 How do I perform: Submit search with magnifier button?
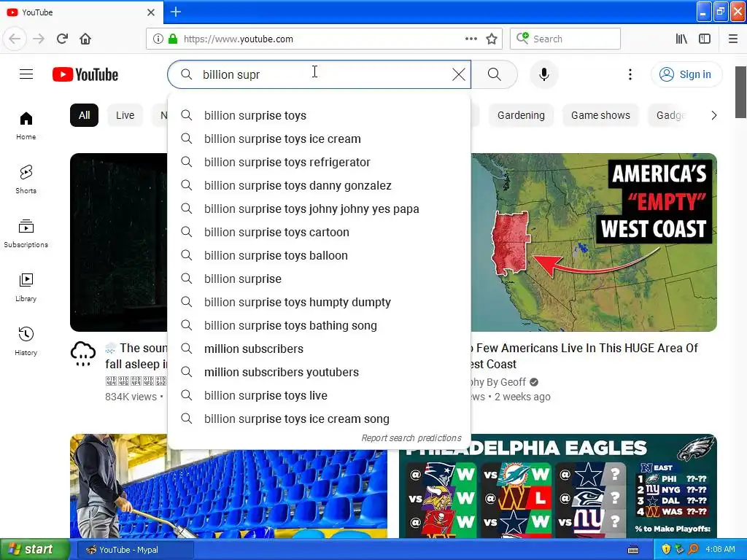pyautogui.click(x=495, y=74)
